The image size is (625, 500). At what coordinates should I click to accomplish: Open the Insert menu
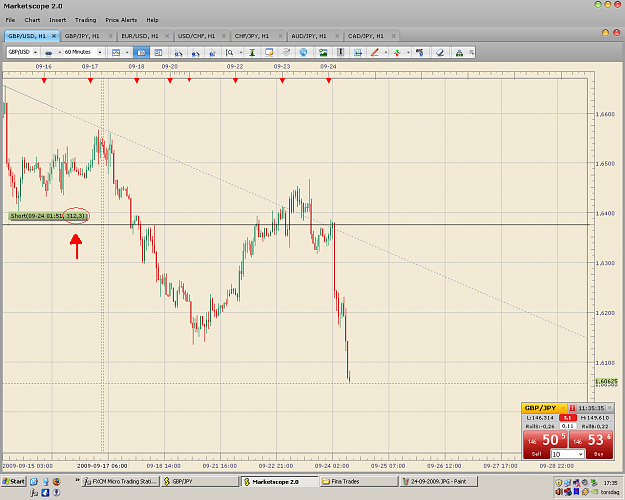[x=57, y=20]
